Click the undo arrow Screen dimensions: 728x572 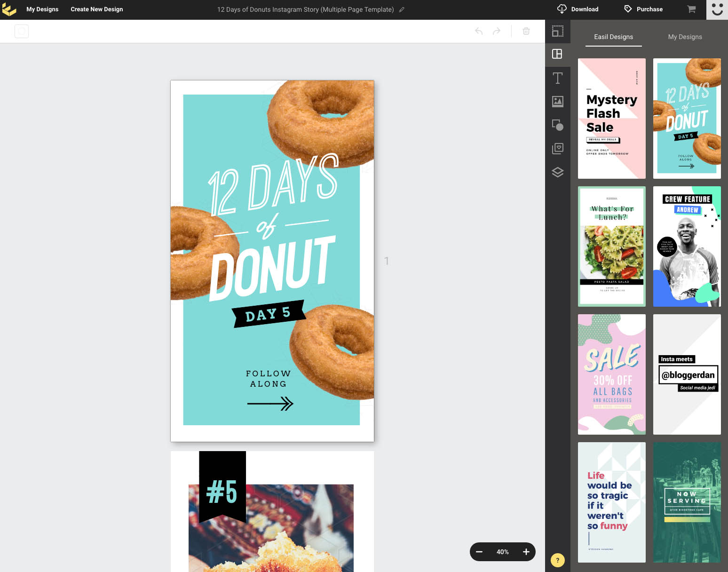point(479,32)
